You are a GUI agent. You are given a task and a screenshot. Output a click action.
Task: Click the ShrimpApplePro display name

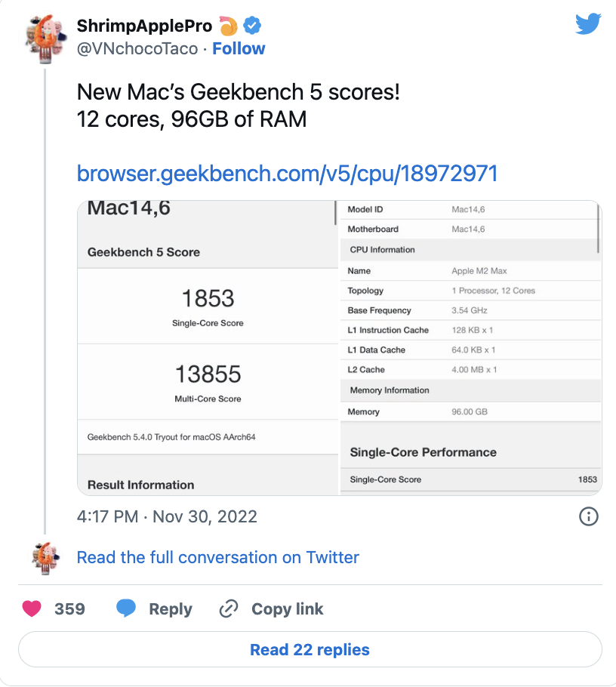pyautogui.click(x=144, y=26)
